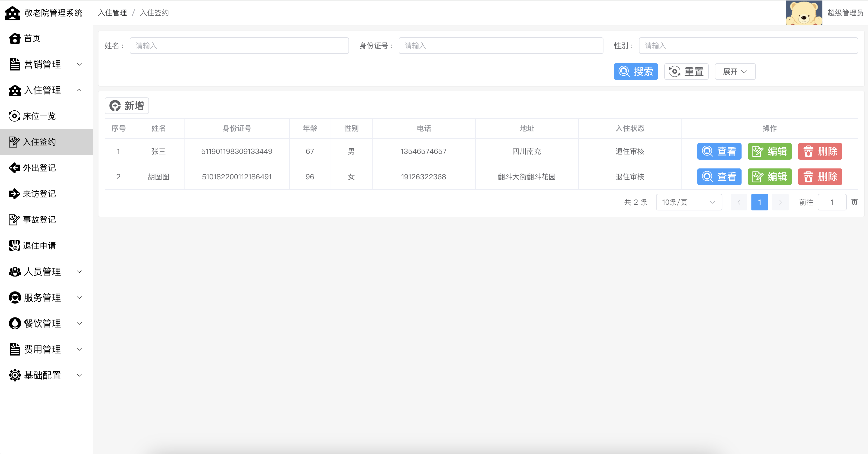View 张三's record with 查看
Screen dimensions: 868x454
[719, 151]
